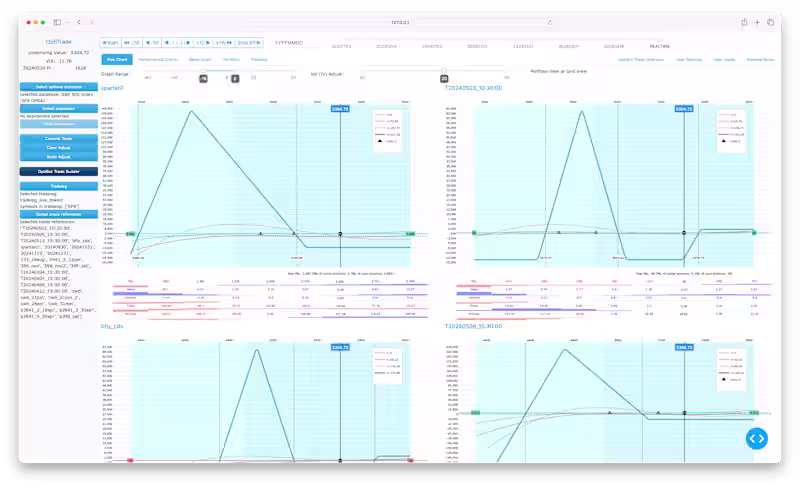Open the OptiBot Trade Builder

(x=59, y=172)
